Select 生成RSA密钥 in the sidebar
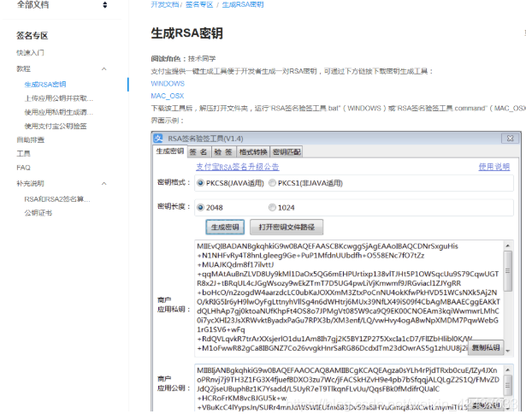This screenshot has height=420, width=526. click(x=45, y=84)
